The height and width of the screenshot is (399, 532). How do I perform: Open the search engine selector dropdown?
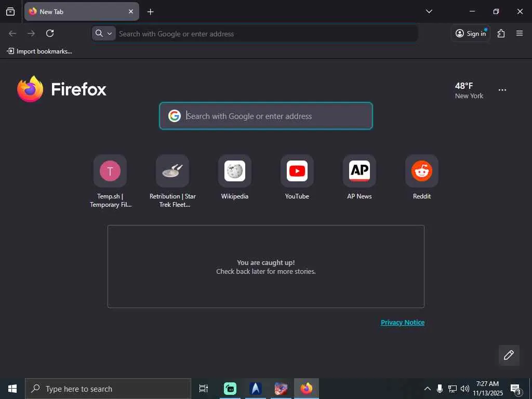click(104, 33)
